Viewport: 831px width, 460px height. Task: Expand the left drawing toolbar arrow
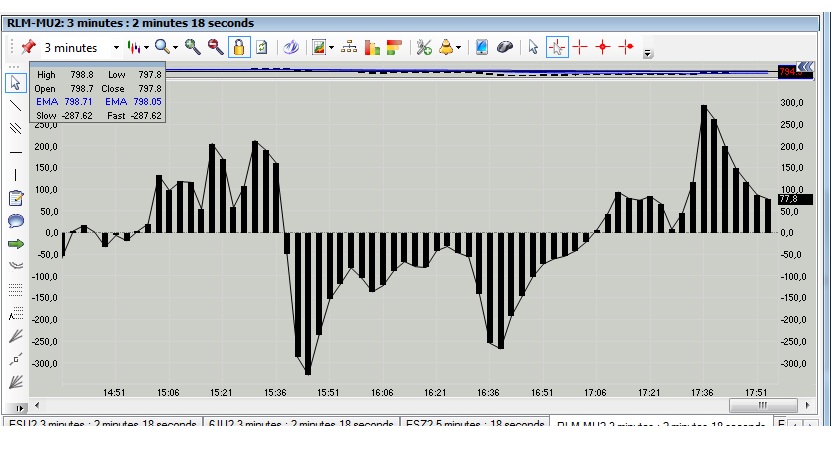point(20,408)
